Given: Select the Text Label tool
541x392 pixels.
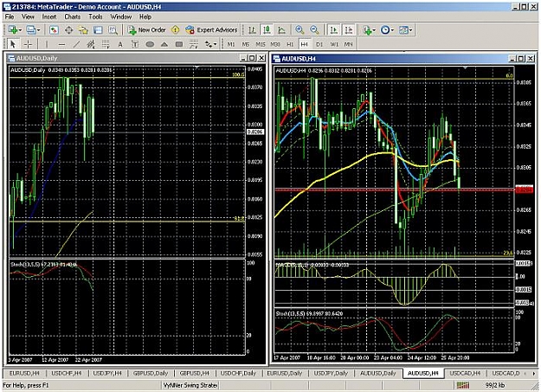Looking at the screenshot, I should click(x=135, y=44).
